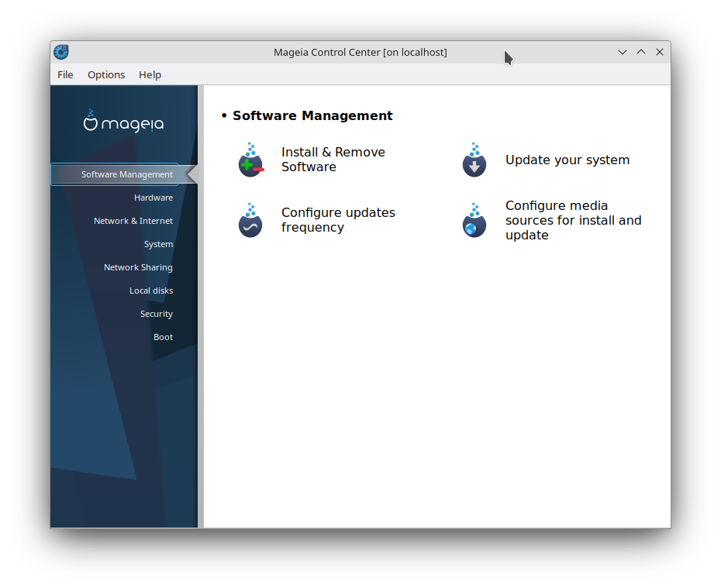This screenshot has width=721, height=588.
Task: Open the Help menu
Action: click(x=150, y=74)
